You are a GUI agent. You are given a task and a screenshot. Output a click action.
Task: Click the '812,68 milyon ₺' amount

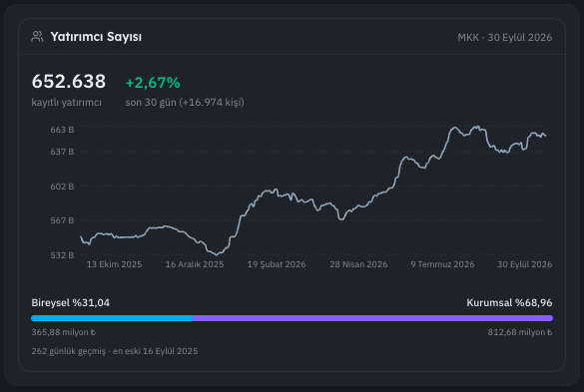click(520, 332)
